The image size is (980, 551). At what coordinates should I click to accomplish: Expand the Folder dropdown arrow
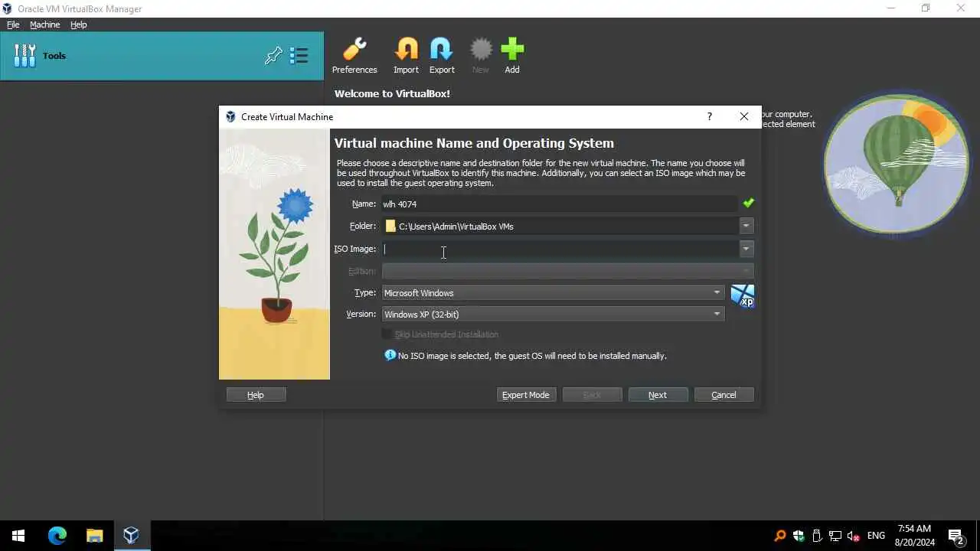coord(746,226)
